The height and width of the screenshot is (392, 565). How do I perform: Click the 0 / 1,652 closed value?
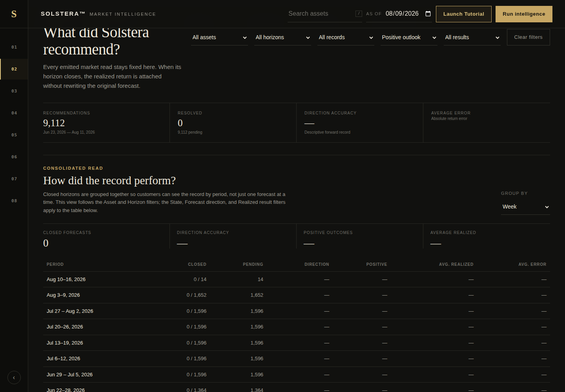click(x=197, y=295)
